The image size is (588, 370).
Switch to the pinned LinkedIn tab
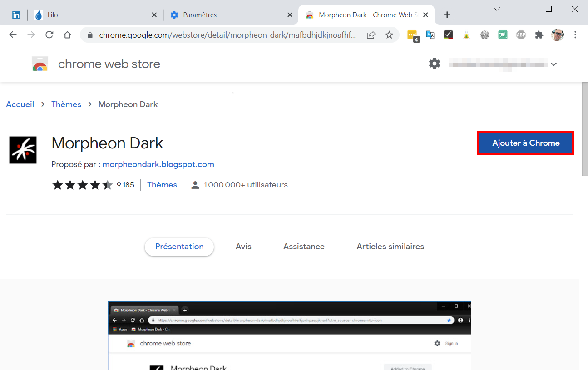(16, 15)
